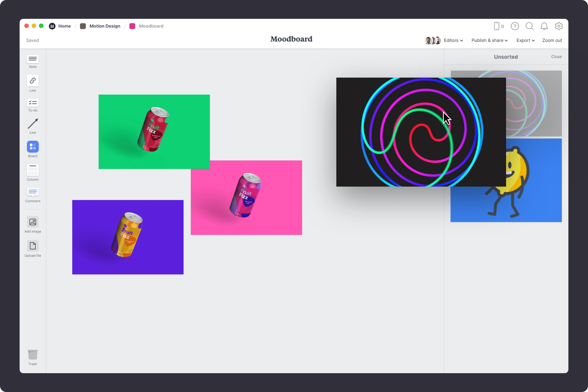Open settings with the gear icon
Image resolution: width=588 pixels, height=392 pixels.
tap(559, 26)
